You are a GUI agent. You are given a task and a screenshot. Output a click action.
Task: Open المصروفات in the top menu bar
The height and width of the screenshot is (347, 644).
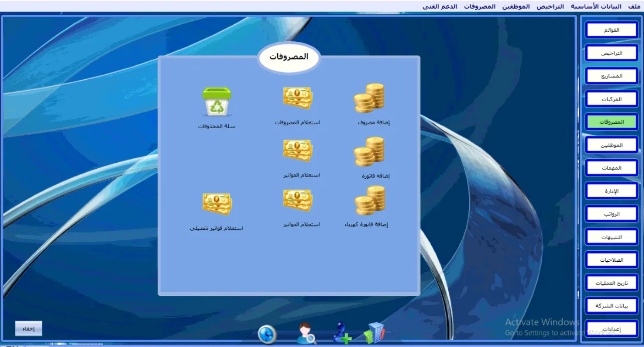(x=480, y=7)
